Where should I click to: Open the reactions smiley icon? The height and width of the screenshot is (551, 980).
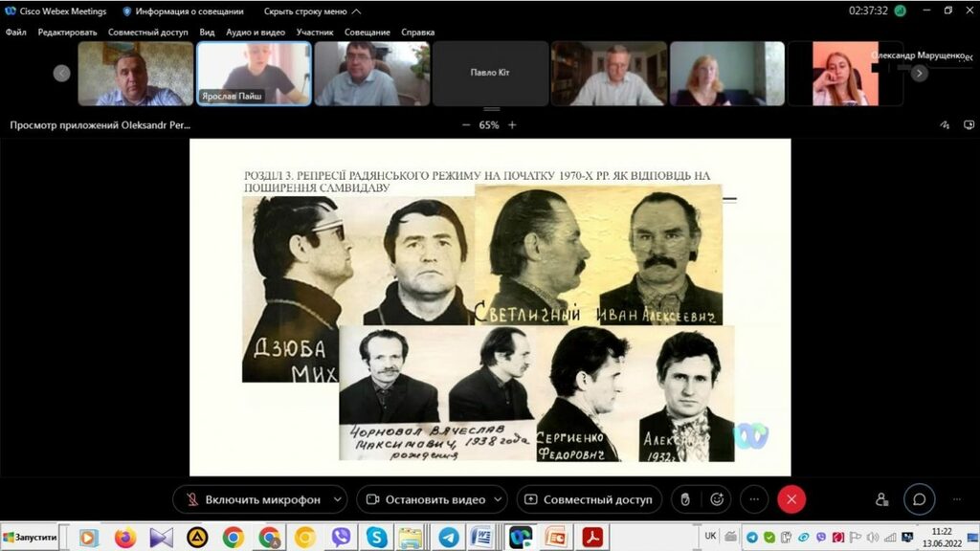(716, 499)
